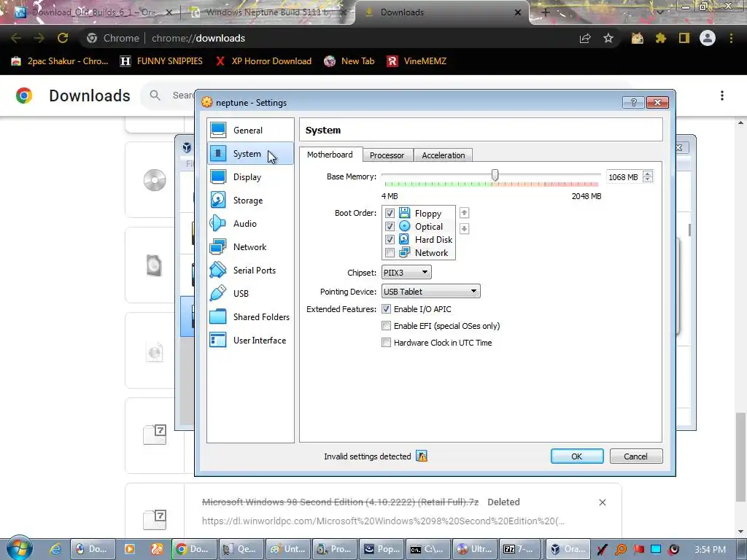Go to Storage settings page

pyautogui.click(x=250, y=200)
